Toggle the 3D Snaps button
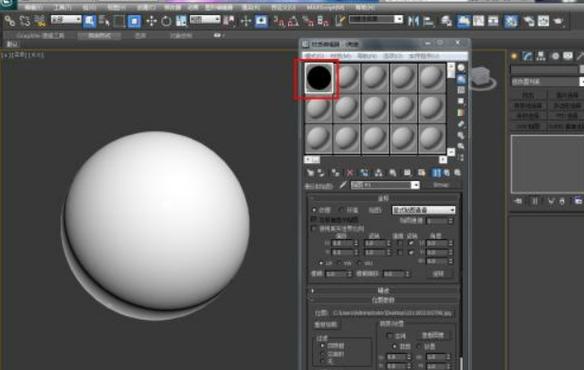Screen dimensions: 584x370 279,21
